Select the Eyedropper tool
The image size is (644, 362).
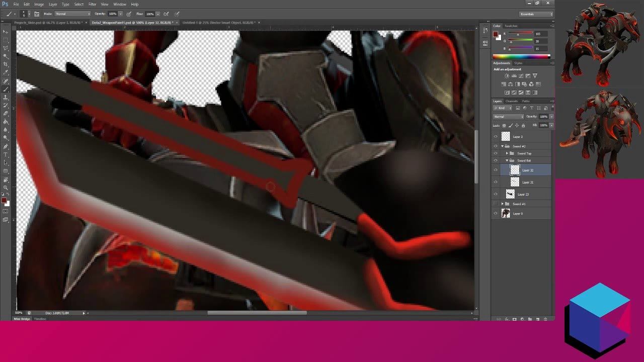coord(6,72)
